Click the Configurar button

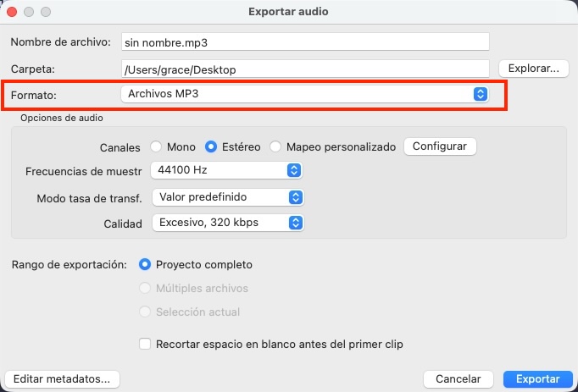pyautogui.click(x=440, y=146)
